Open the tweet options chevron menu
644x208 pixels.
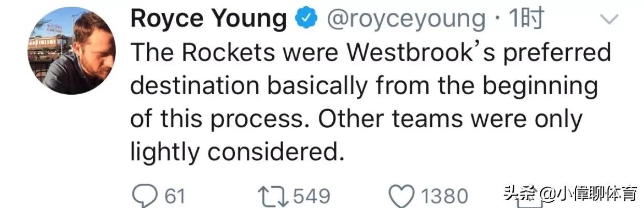click(609, 20)
